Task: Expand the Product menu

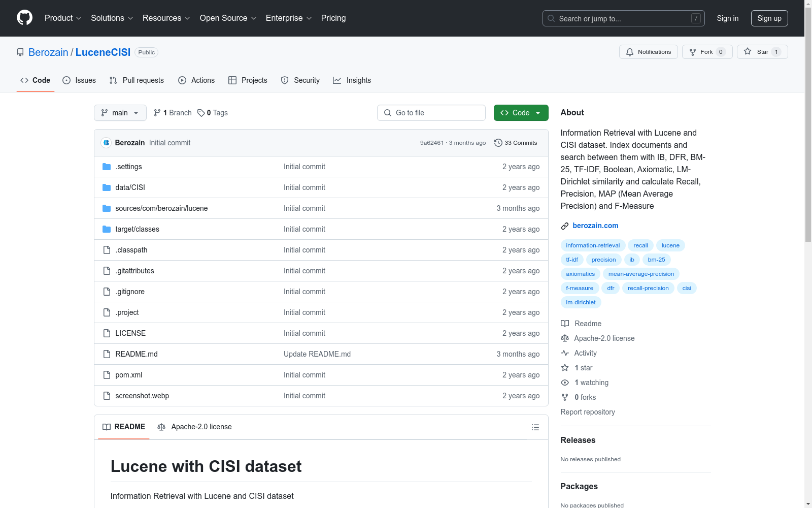Action: point(63,18)
